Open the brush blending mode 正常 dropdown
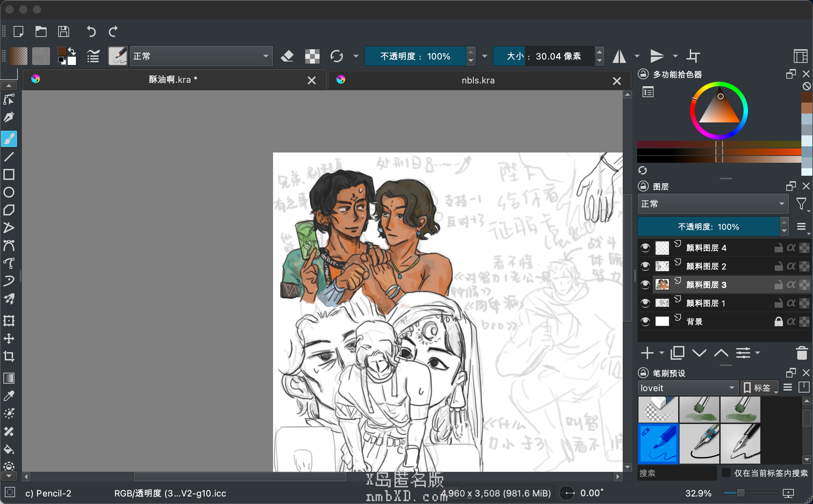This screenshot has width=813, height=504. pos(201,56)
